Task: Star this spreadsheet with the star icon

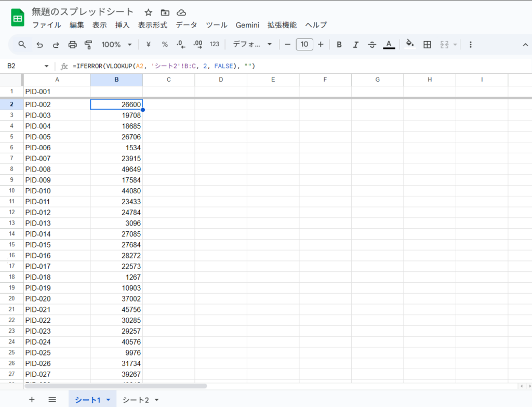Action: click(148, 12)
